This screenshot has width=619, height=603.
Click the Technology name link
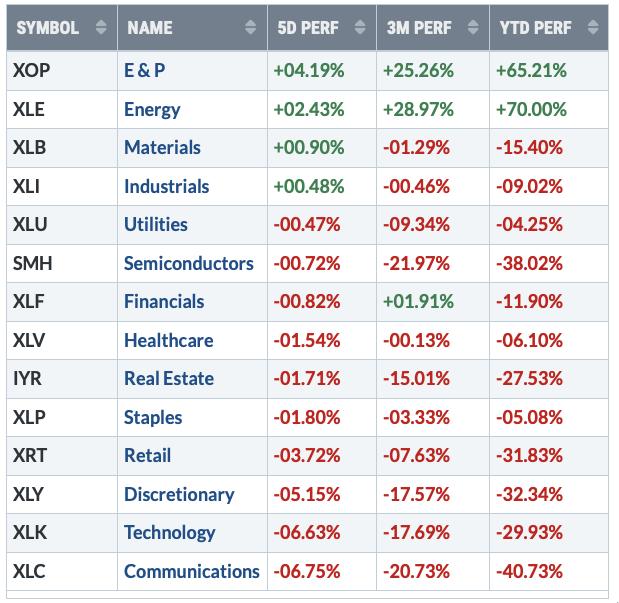coord(170,532)
